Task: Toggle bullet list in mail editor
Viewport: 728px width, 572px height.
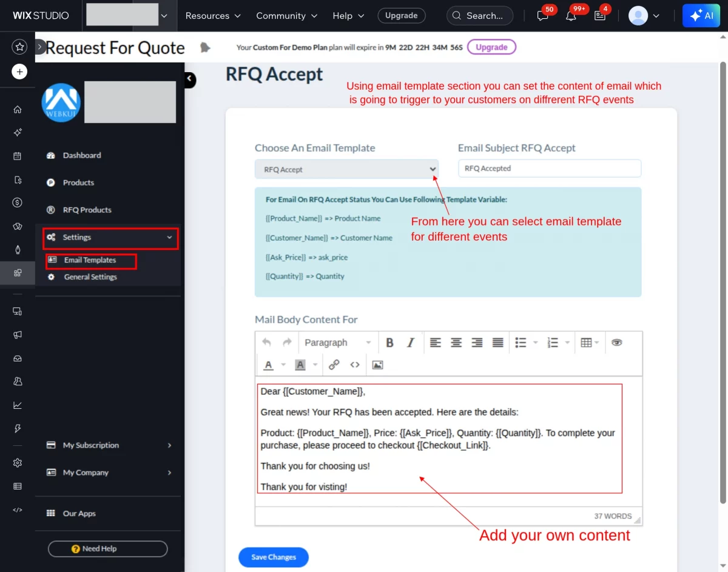Action: tap(521, 343)
